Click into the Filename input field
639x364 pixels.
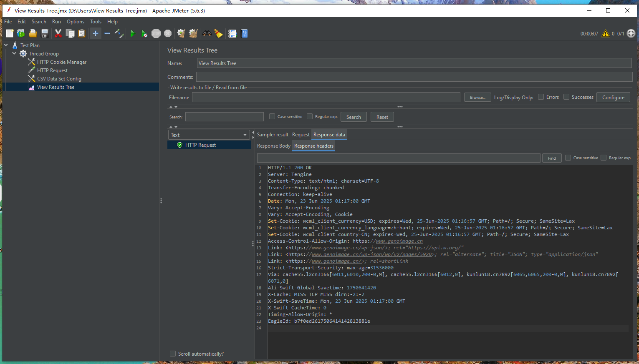[326, 97]
